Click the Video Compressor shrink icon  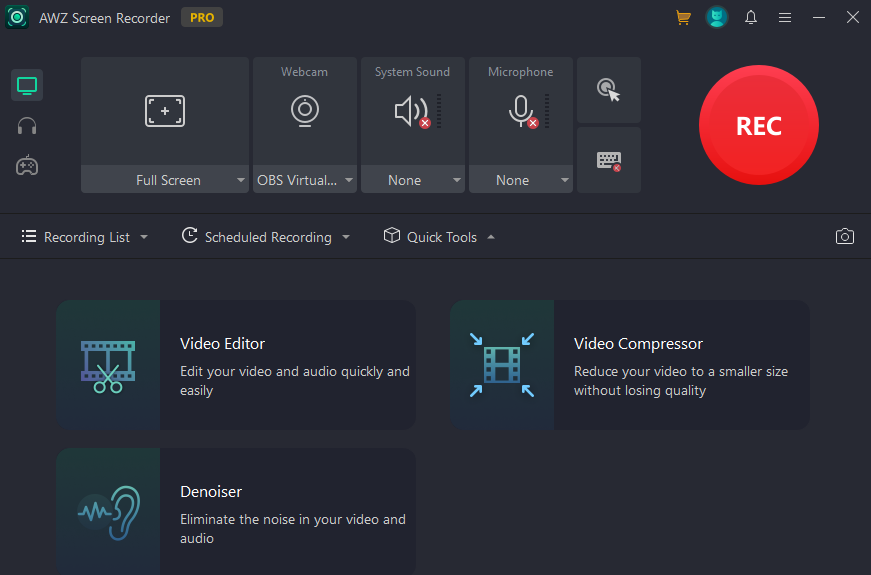(x=502, y=365)
